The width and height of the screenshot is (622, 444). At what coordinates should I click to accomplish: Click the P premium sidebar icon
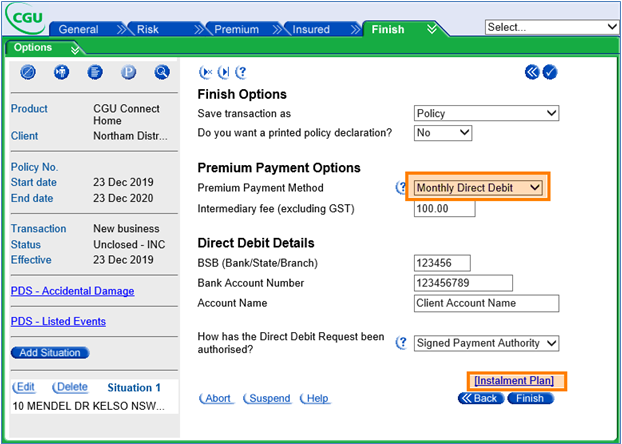(129, 72)
